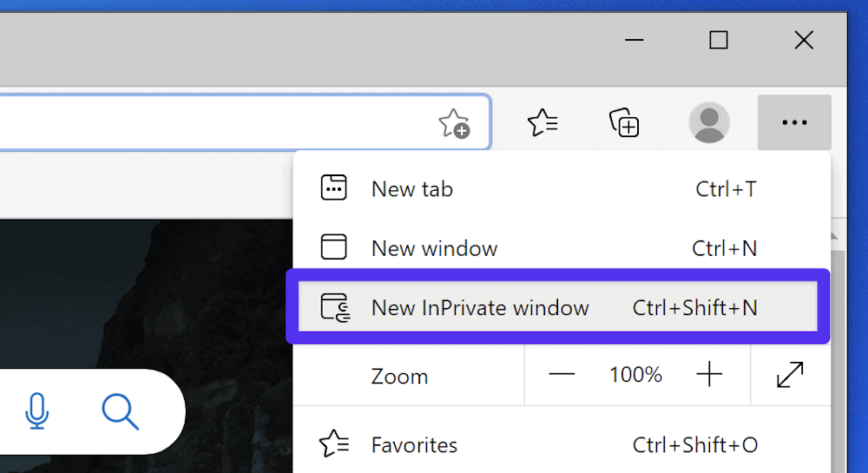Open the Collections toolbar icon
868x473 pixels.
click(624, 123)
